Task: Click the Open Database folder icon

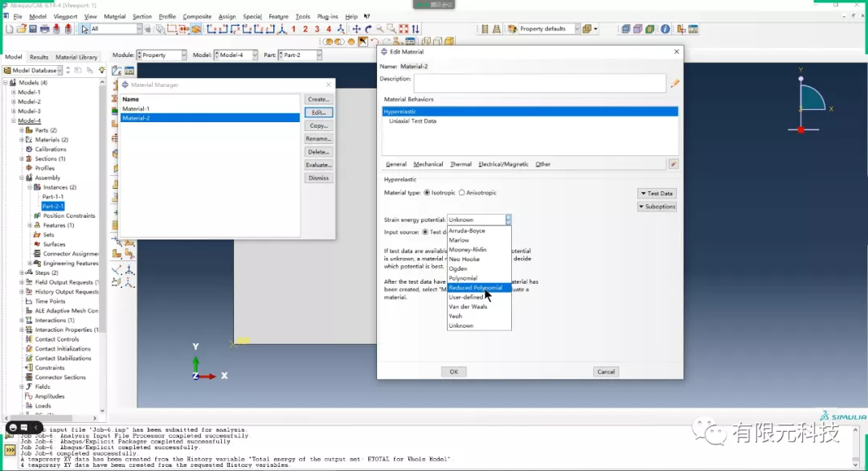Action: [21, 28]
